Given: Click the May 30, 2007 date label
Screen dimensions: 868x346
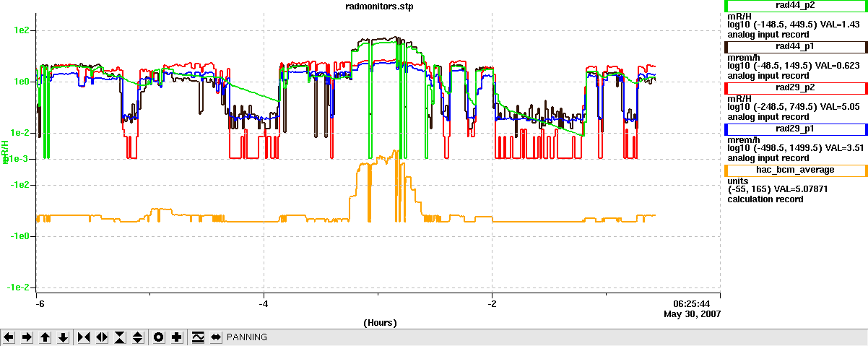Looking at the screenshot, I should click(692, 314).
